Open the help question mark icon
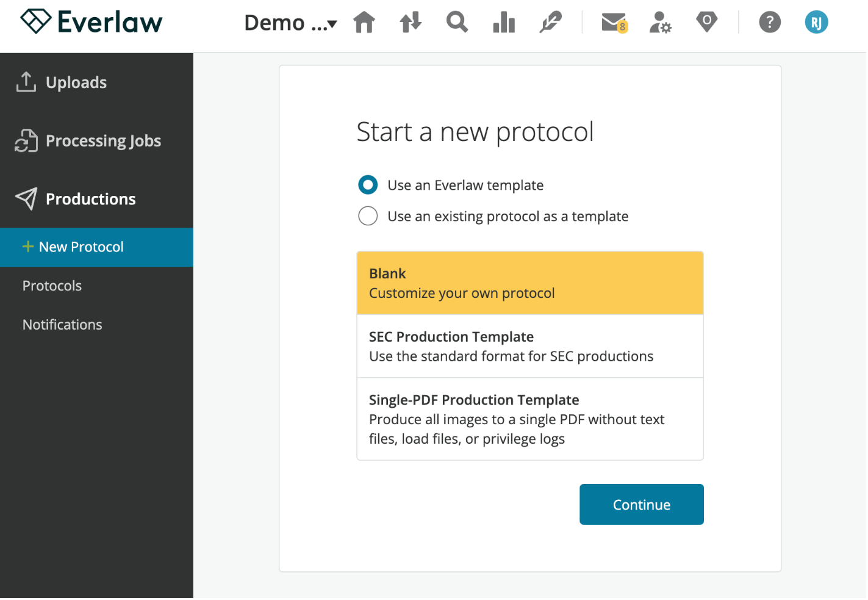The image size is (868, 600). [x=769, y=22]
